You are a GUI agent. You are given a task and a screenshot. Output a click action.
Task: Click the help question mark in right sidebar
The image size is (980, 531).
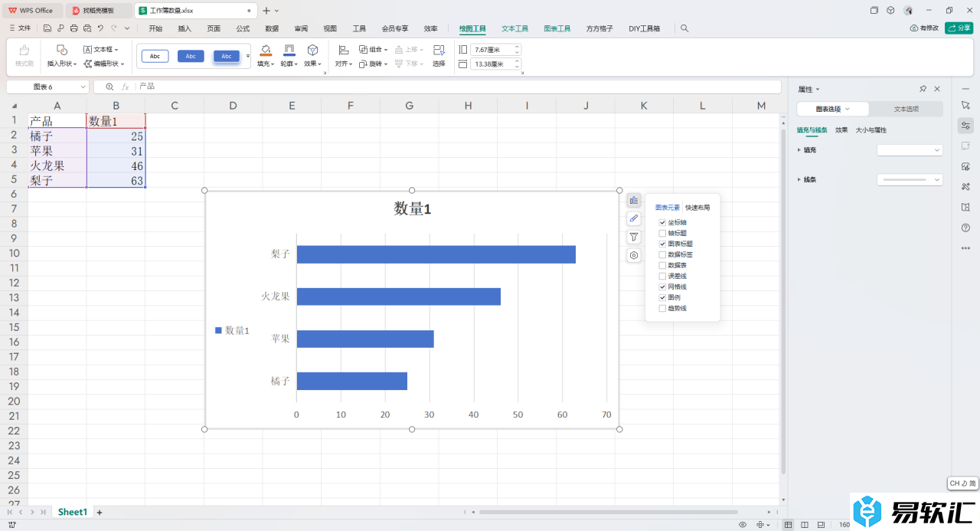[x=965, y=228]
